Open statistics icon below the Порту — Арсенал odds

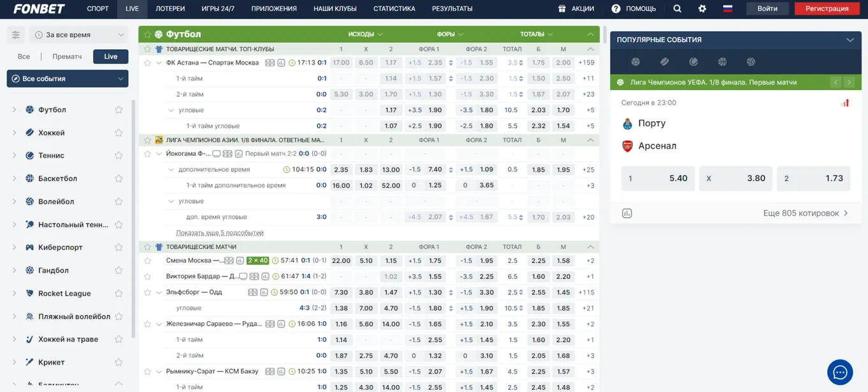click(x=627, y=213)
